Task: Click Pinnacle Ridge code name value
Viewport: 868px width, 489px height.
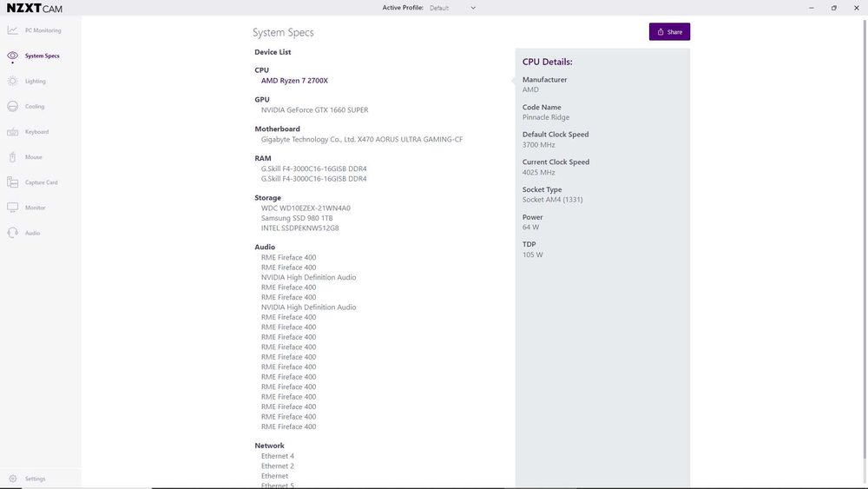Action: [546, 117]
